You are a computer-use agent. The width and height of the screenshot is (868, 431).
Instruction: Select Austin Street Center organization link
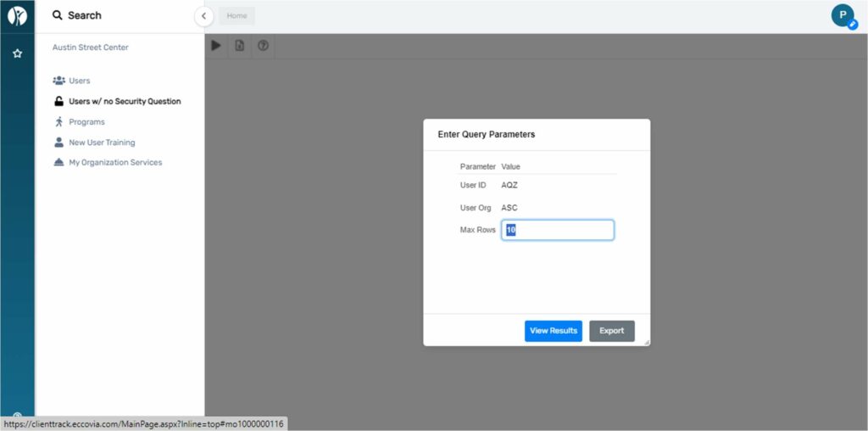pos(90,48)
